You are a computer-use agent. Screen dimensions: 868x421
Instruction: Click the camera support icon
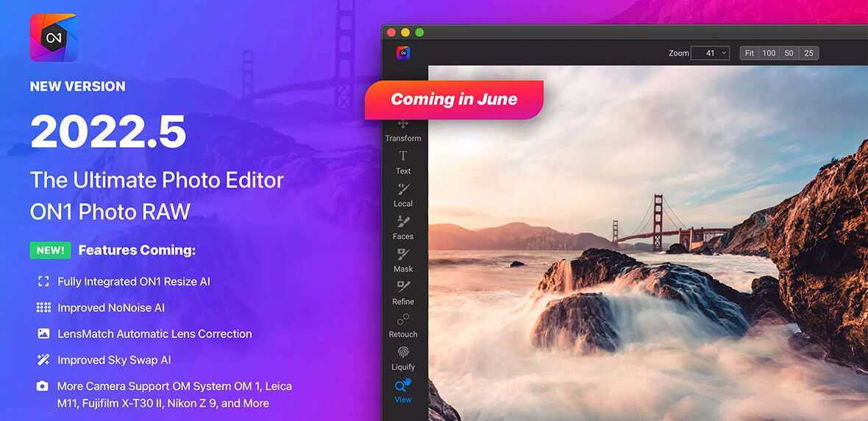pos(43,386)
